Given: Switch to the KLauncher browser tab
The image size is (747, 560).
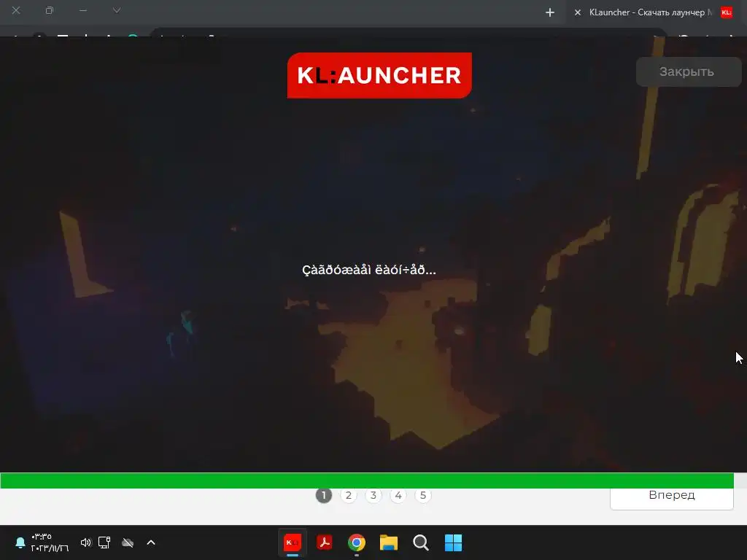Looking at the screenshot, I should (x=650, y=12).
